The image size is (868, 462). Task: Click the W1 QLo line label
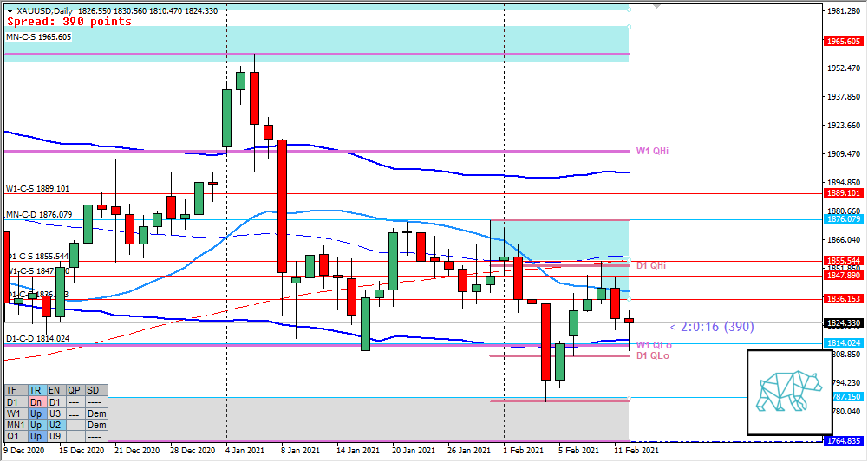[652, 345]
